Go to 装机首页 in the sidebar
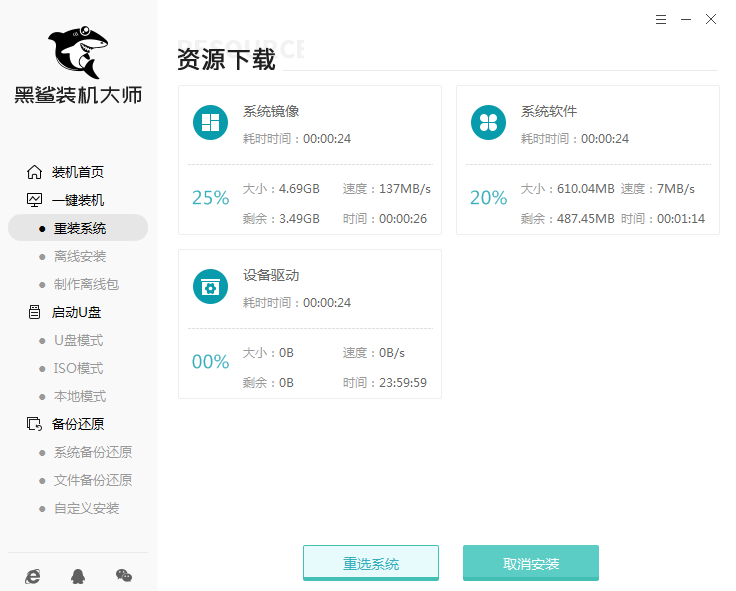Screen dimensions: 736x591 pyautogui.click(x=77, y=172)
